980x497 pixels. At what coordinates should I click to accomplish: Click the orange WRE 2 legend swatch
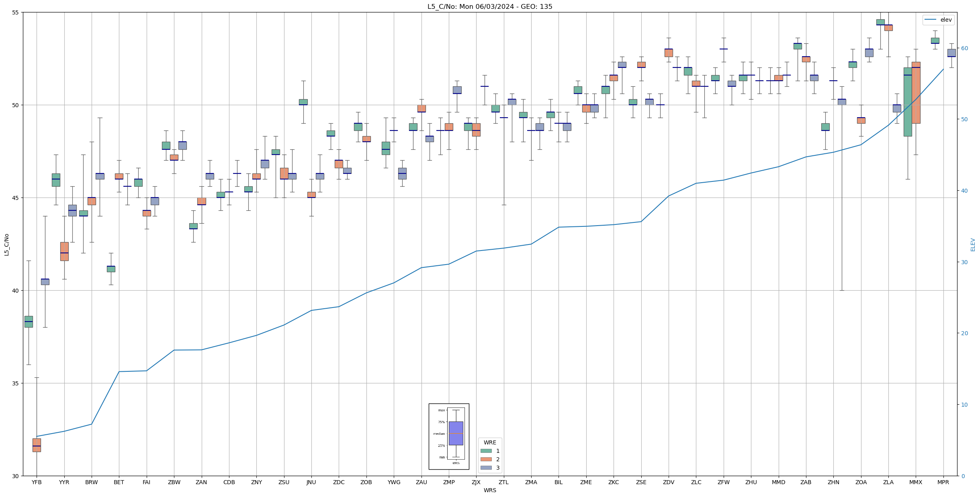[x=486, y=459]
